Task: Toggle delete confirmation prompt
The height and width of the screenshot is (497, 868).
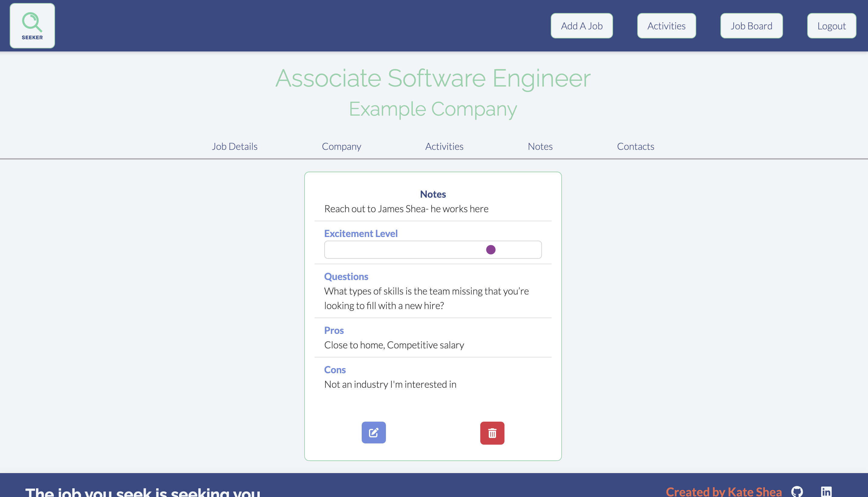Action: [492, 433]
